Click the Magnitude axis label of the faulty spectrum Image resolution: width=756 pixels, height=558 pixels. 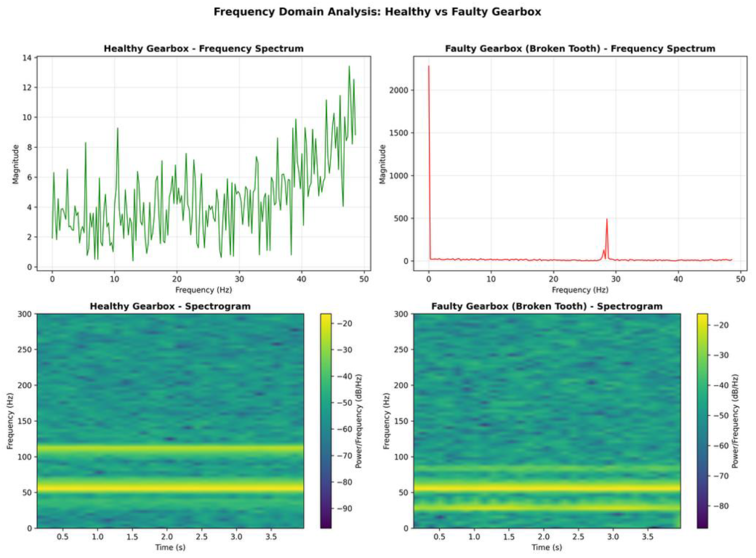(x=382, y=164)
